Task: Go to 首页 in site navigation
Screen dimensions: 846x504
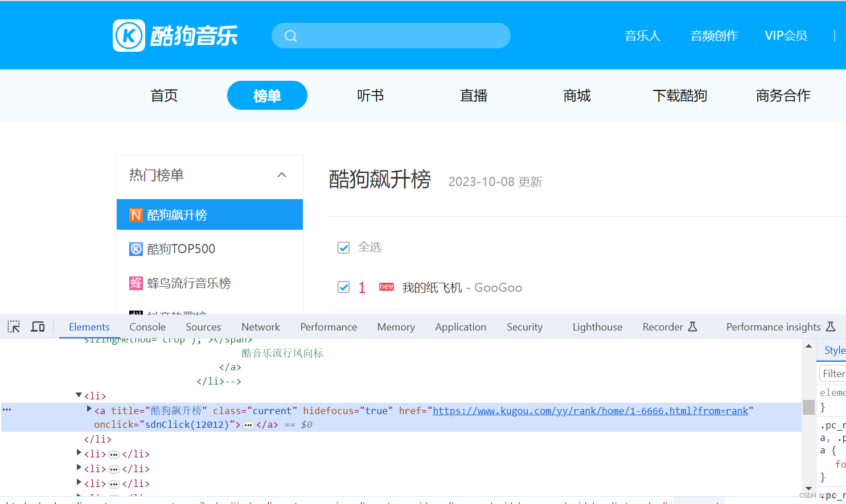Action: click(165, 96)
